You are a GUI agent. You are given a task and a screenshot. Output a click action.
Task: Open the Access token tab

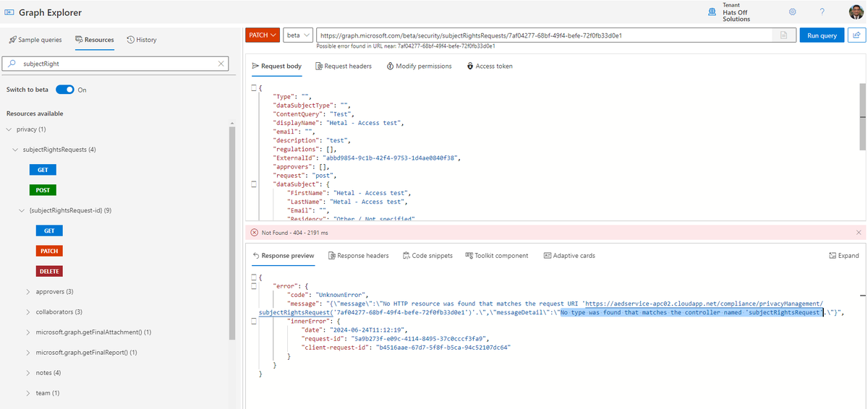click(x=490, y=66)
